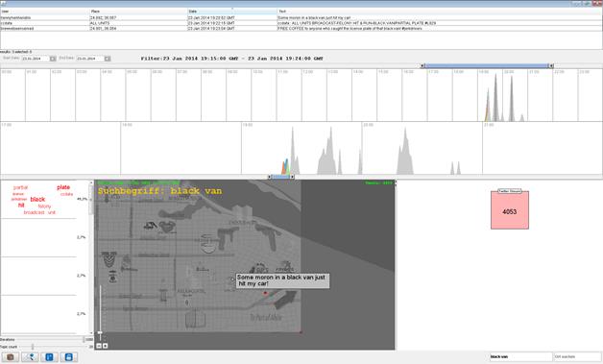
Task: Click the blue arrow cursor toolbar button
Action: [x=30, y=357]
